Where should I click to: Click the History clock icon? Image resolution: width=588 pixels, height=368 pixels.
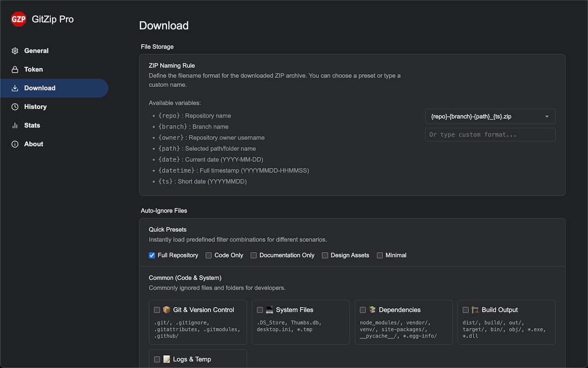[x=15, y=107]
